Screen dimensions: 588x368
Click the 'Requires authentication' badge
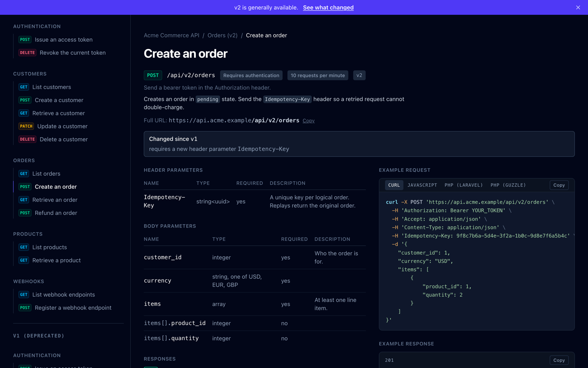(x=251, y=75)
